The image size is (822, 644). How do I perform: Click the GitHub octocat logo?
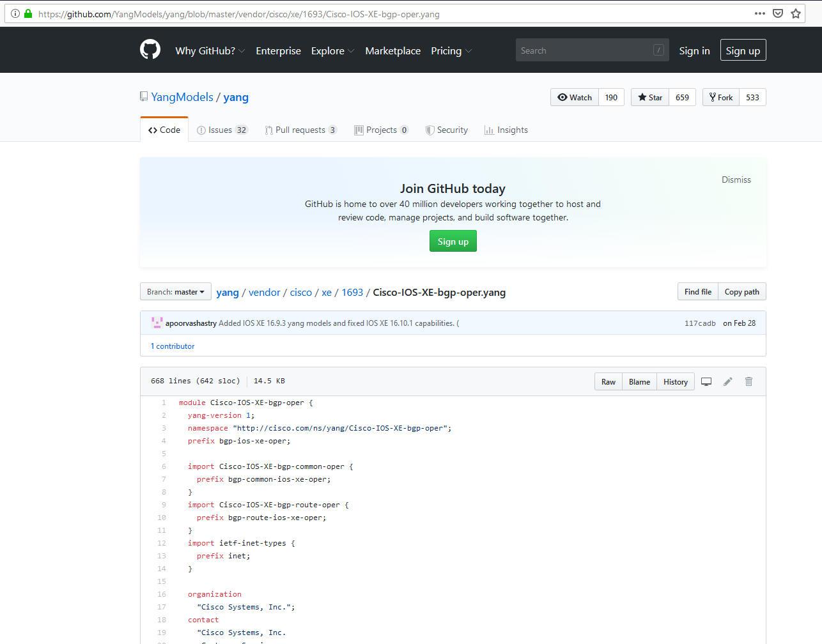(150, 49)
